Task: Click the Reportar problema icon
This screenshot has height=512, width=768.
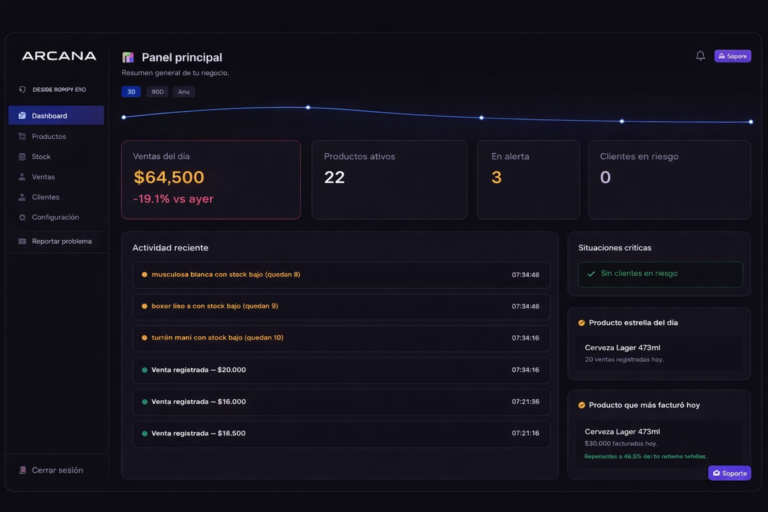Action: pos(22,241)
